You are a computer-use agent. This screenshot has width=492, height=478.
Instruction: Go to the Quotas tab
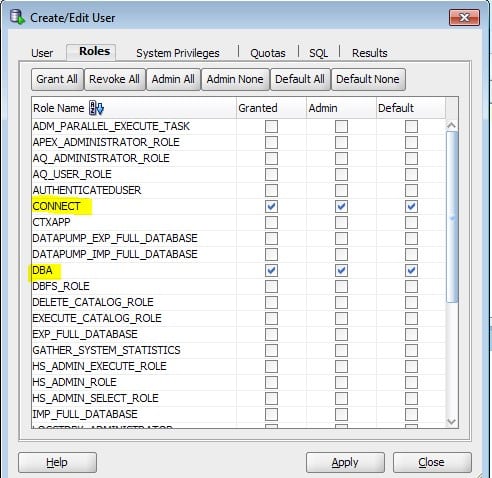[268, 53]
